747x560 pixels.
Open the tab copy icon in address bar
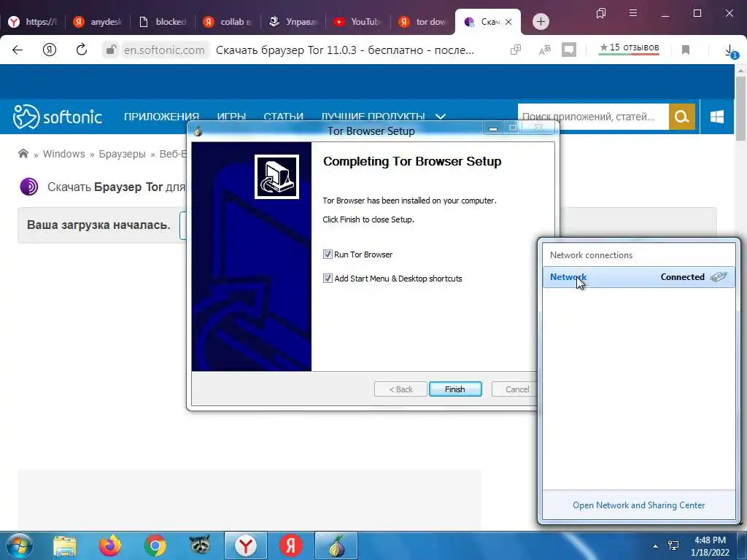pyautogui.click(x=516, y=50)
